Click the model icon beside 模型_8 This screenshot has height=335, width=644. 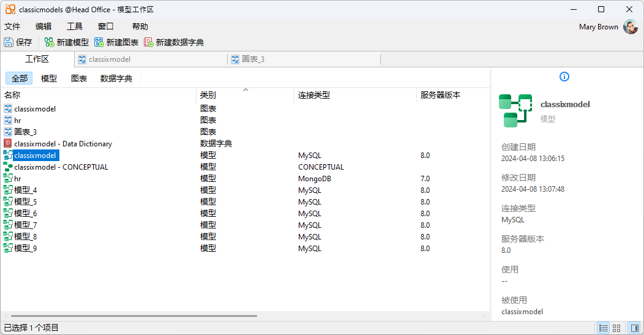coord(8,237)
